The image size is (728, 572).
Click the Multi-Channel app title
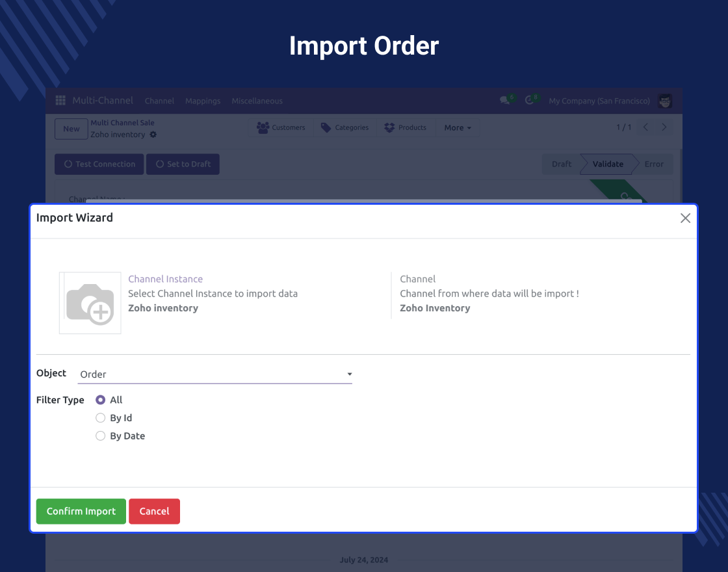click(x=103, y=100)
